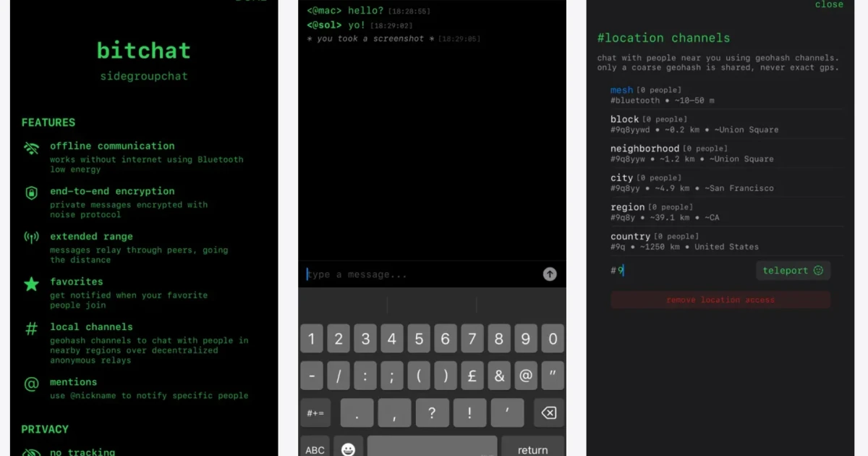This screenshot has width=868, height=456.
Task: Switch keyboard to ABC letters
Action: [315, 449]
